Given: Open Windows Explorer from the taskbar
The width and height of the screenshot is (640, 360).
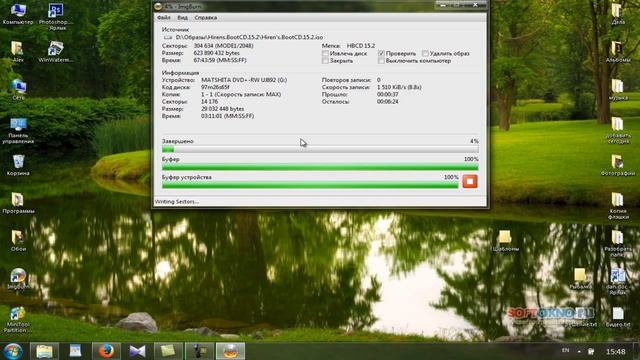Looking at the screenshot, I should pyautogui.click(x=44, y=351).
